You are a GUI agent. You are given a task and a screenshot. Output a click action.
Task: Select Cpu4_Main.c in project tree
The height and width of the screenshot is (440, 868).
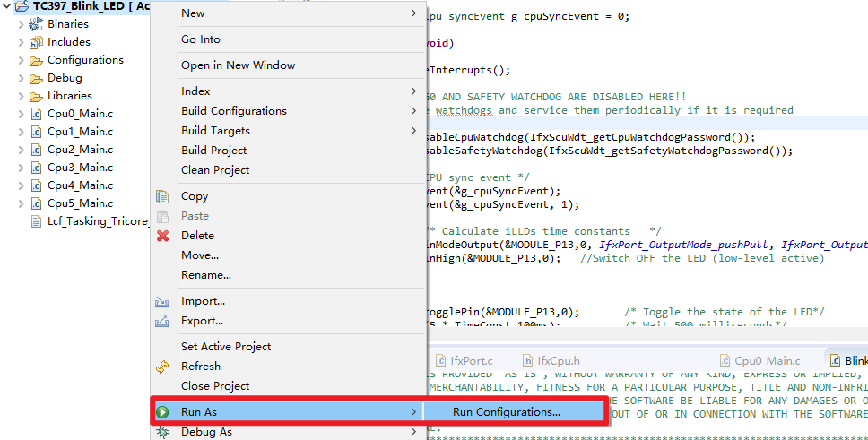click(81, 185)
